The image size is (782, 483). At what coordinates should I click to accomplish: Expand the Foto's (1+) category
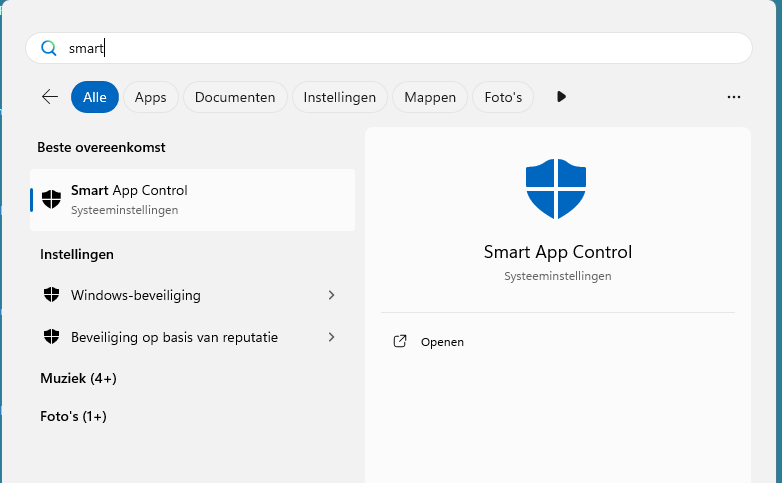coord(73,416)
